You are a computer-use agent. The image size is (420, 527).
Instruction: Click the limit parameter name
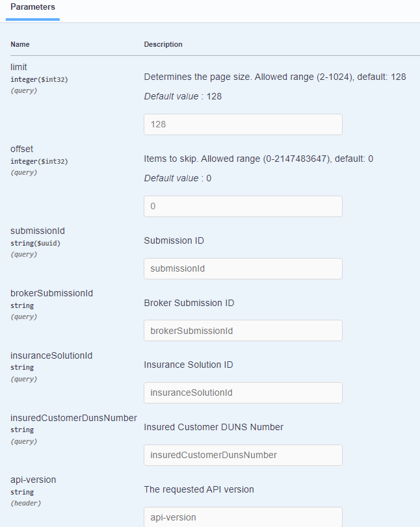coord(19,68)
